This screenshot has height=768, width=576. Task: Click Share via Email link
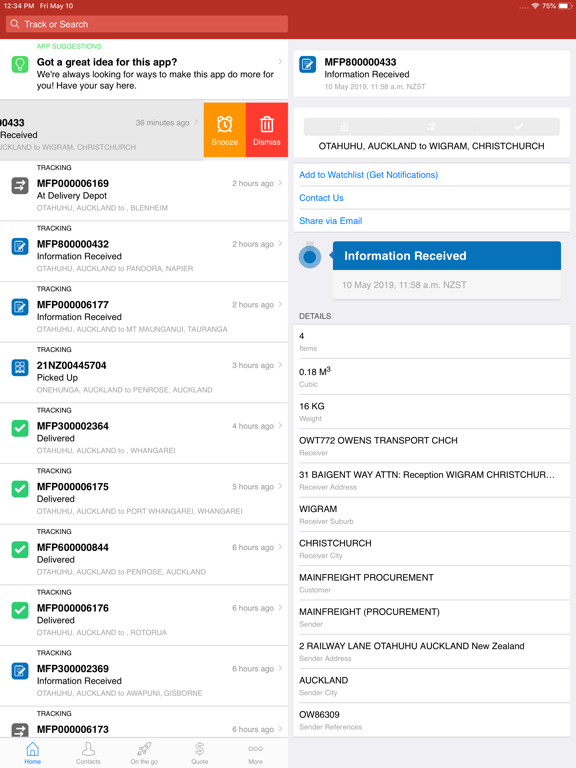tap(331, 221)
